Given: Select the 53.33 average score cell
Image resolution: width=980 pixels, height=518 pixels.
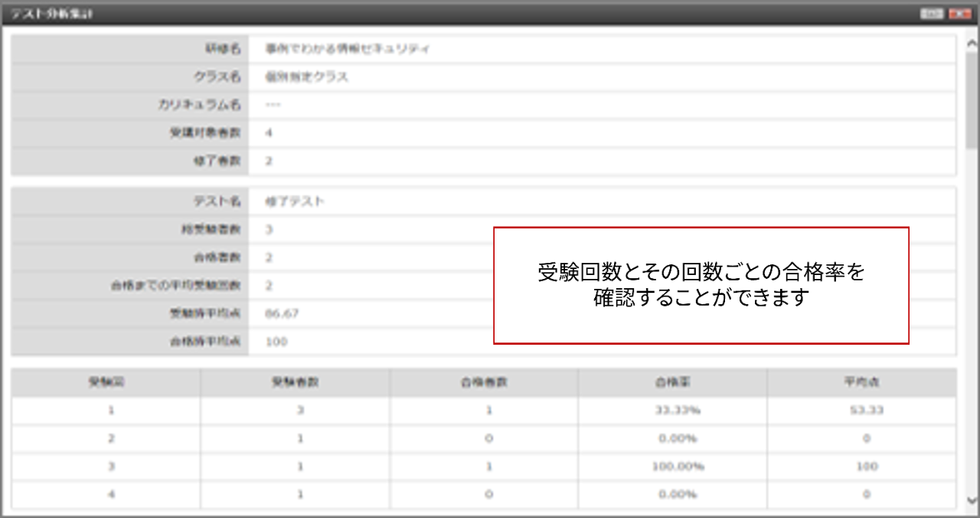Looking at the screenshot, I should (866, 410).
